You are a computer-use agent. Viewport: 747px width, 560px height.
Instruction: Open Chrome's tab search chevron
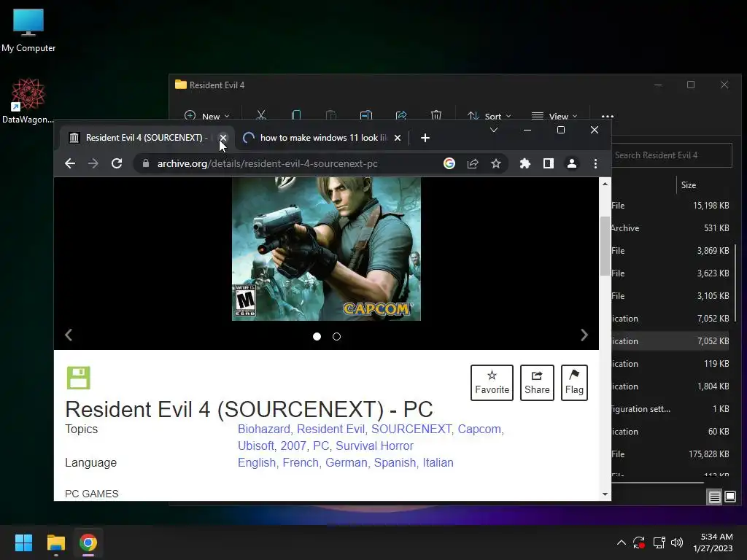point(494,130)
